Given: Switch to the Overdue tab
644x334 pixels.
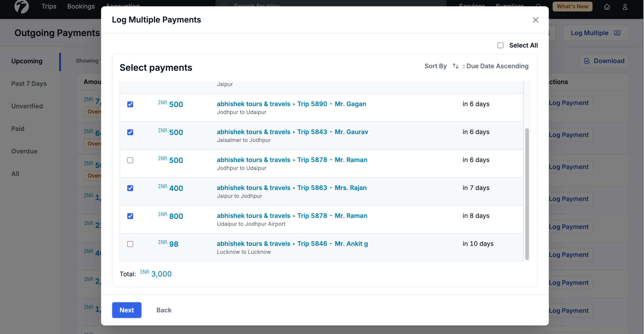Looking at the screenshot, I should pos(24,151).
